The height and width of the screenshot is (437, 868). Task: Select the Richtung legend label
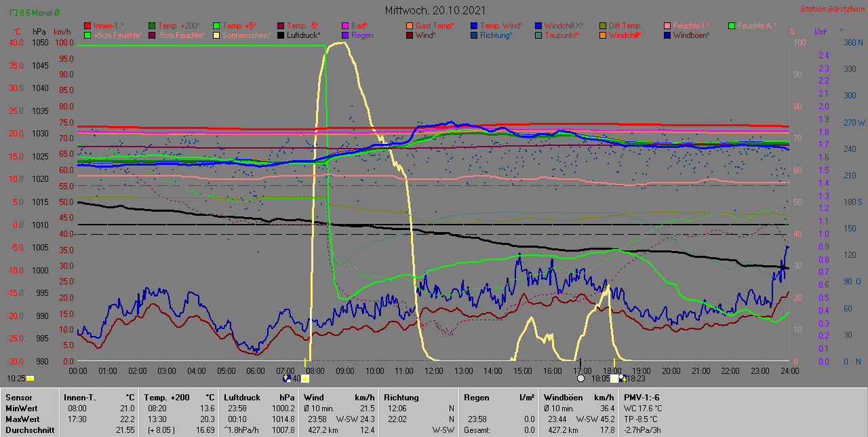[x=496, y=35]
